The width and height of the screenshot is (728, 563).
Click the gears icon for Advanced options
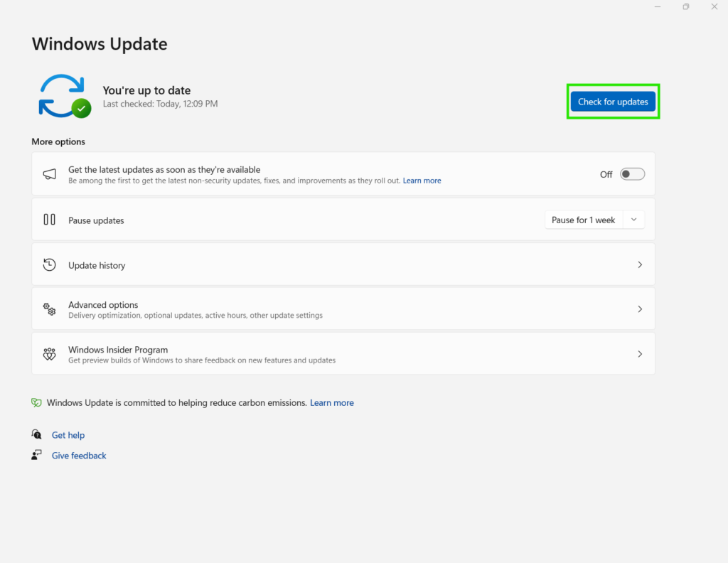pos(49,309)
